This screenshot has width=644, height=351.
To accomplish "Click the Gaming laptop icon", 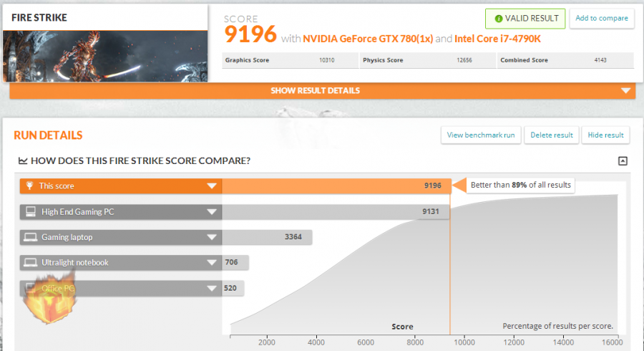I will 30,237.
